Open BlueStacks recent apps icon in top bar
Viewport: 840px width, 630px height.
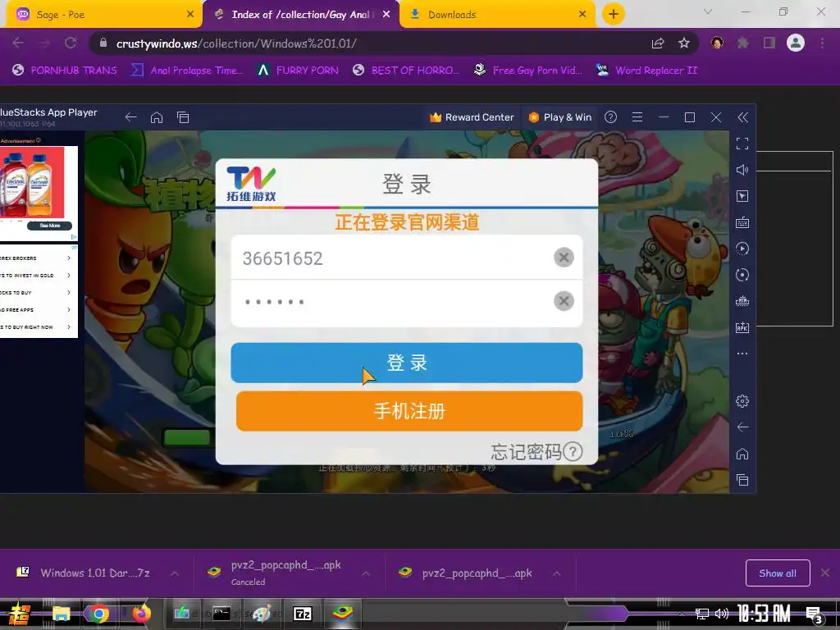183,117
